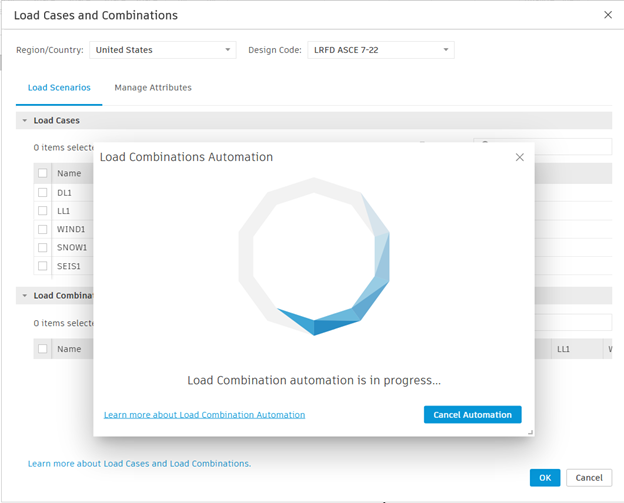This screenshot has height=503, width=624.
Task: Select the SEIS1 row checkbox
Action: [x=43, y=266]
